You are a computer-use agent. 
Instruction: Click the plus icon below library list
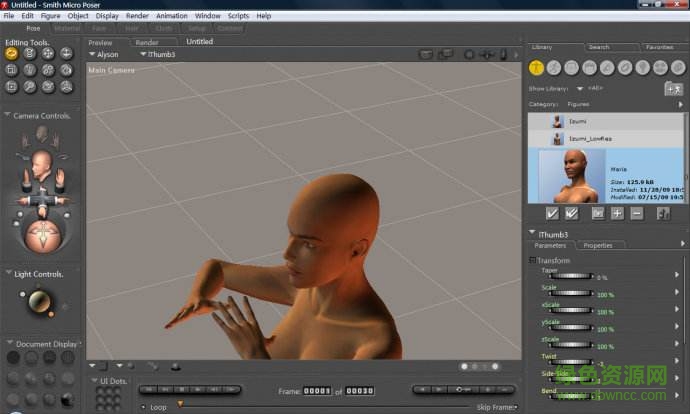click(x=617, y=213)
